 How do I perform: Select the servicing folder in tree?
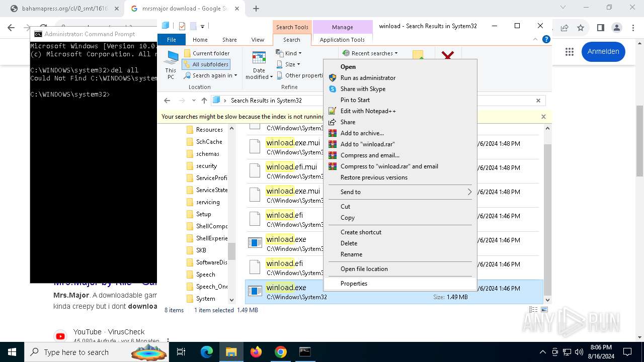208,202
